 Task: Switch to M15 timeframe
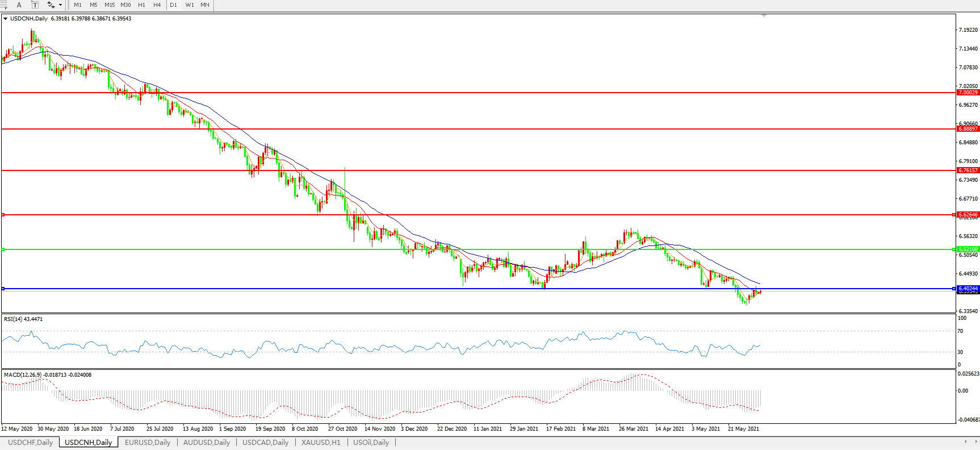click(x=110, y=5)
